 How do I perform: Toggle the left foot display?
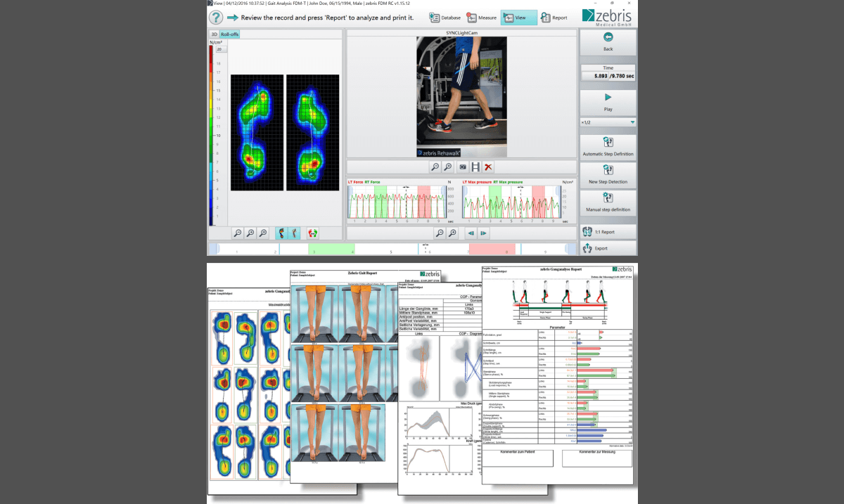(282, 233)
